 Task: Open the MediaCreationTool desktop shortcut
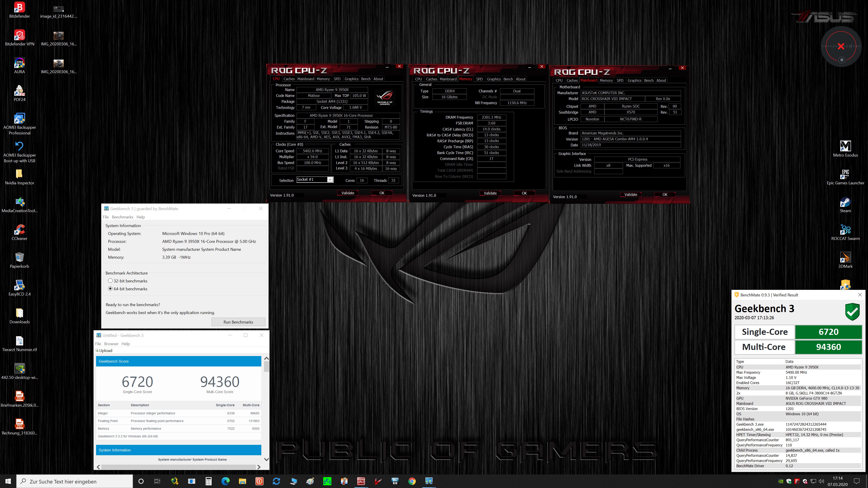click(x=19, y=202)
